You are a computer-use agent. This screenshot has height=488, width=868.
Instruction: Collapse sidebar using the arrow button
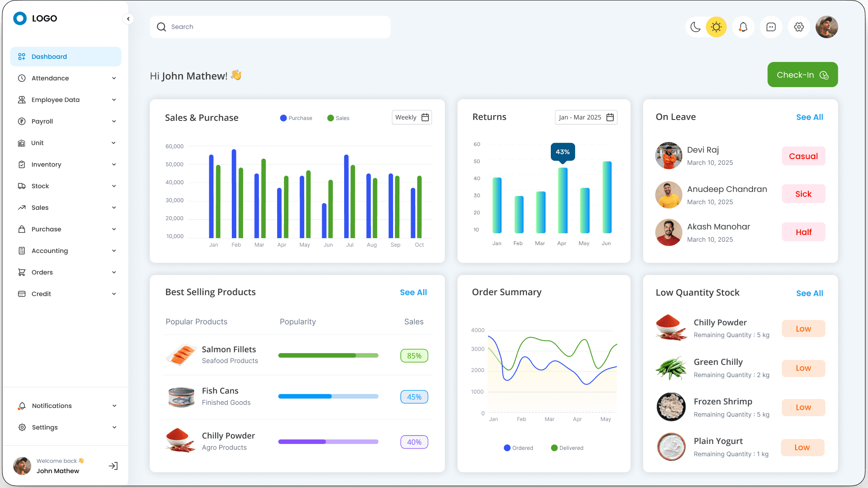(x=128, y=19)
